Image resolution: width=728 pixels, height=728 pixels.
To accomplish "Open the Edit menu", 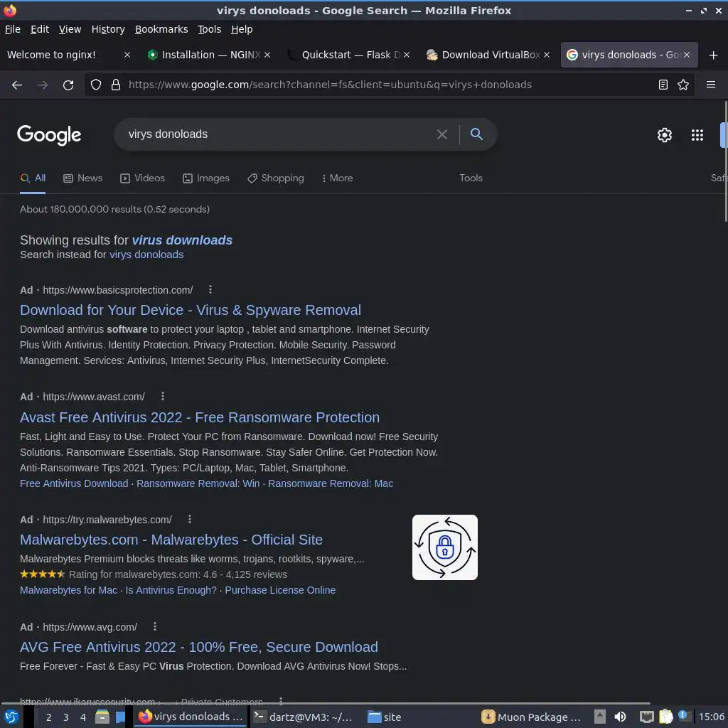I will click(x=40, y=29).
